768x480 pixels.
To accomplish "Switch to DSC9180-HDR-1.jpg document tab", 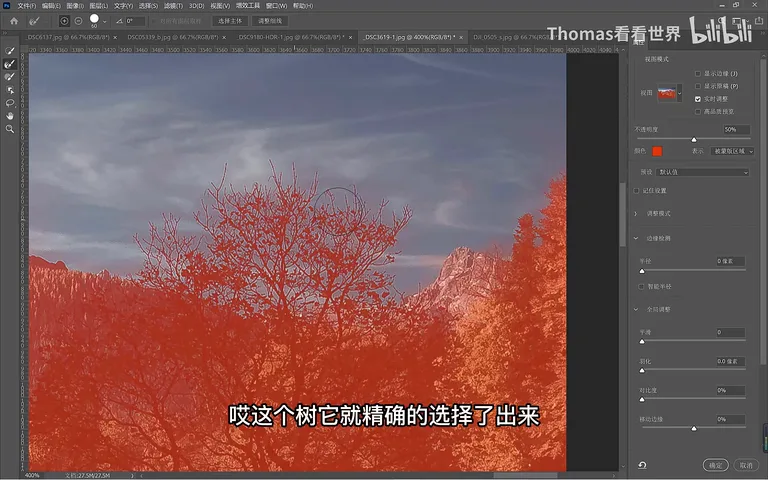I will tap(291, 37).
